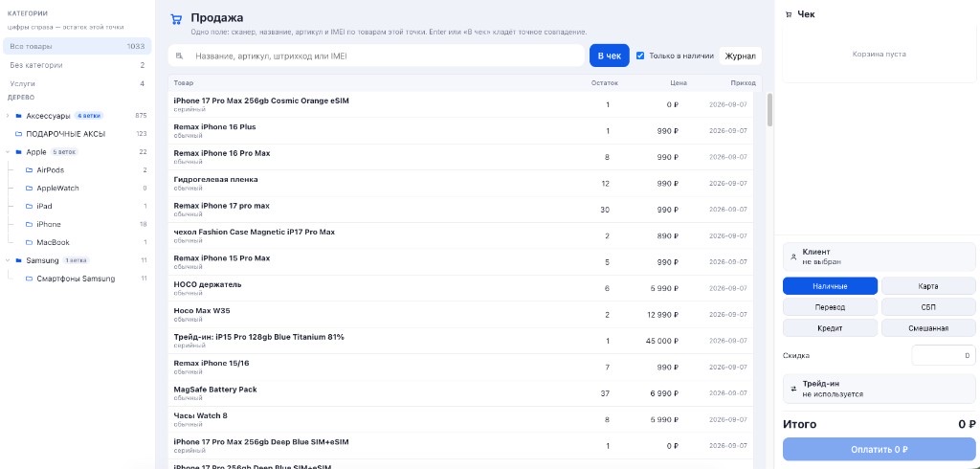The width and height of the screenshot is (980, 469).
Task: Click the Цена column header
Action: point(679,82)
